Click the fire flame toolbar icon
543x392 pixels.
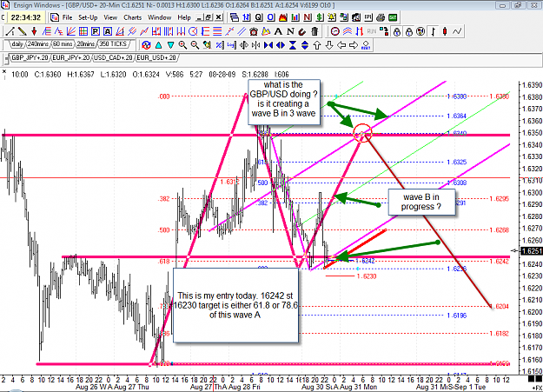pos(282,17)
